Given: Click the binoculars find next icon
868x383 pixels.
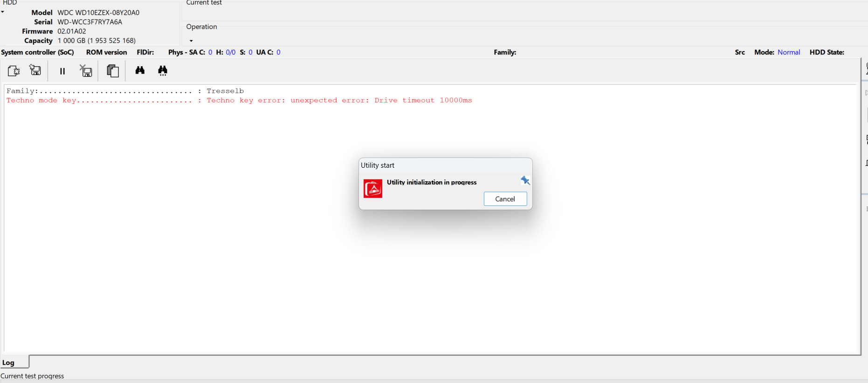Looking at the screenshot, I should tap(163, 71).
